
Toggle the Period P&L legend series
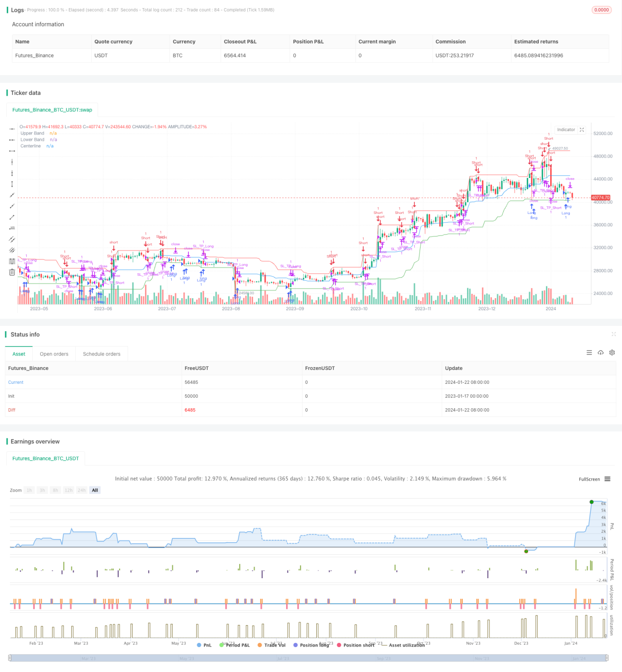click(x=234, y=645)
